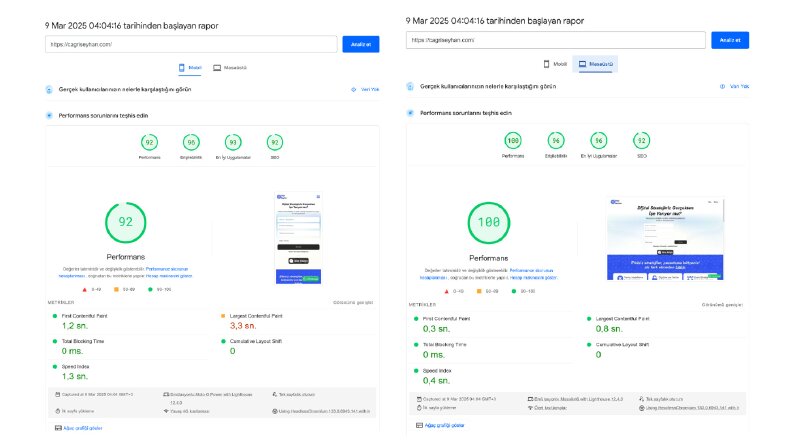Click the device emulation icon in the mobile report's footer
The width and height of the screenshot is (793, 446).
(166, 394)
